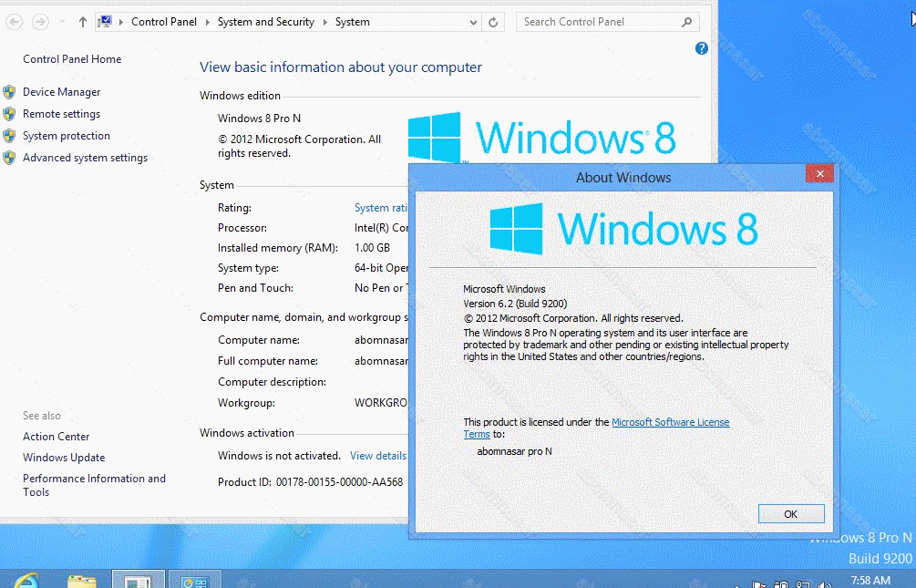Go up one level with the Up arrow
Image resolution: width=916 pixels, height=588 pixels.
82,22
